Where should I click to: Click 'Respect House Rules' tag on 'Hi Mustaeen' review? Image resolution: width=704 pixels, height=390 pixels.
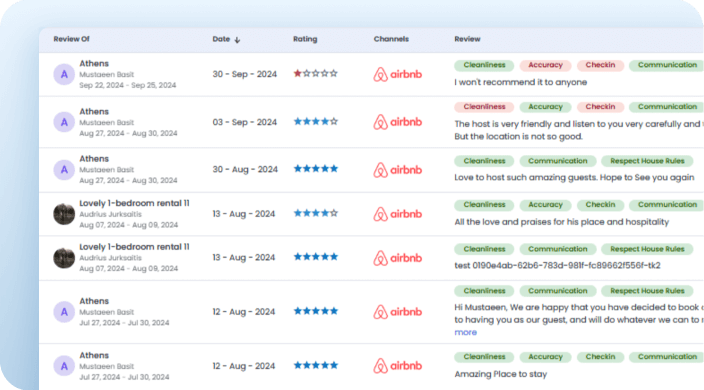point(647,291)
